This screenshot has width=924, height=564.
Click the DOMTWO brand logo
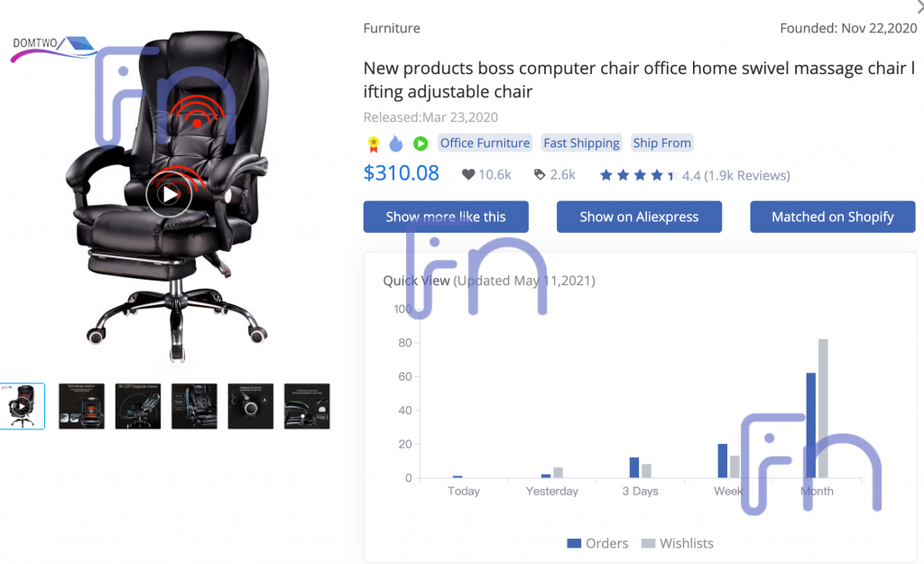coord(53,49)
